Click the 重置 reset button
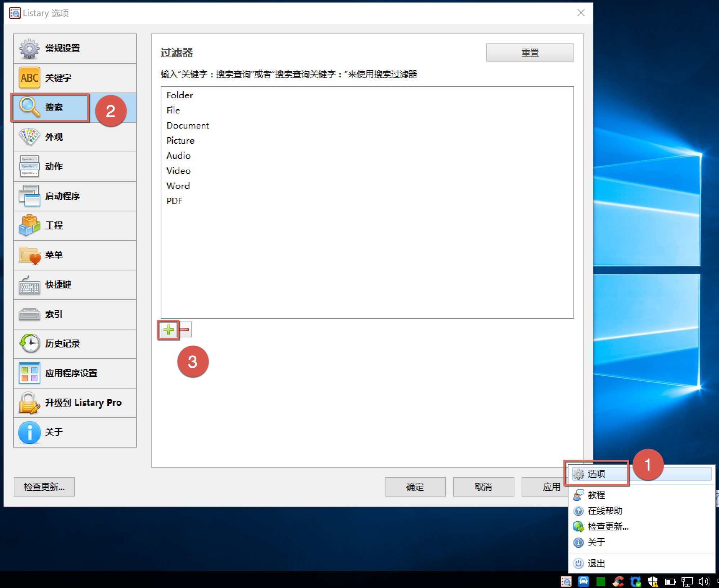 (x=530, y=53)
